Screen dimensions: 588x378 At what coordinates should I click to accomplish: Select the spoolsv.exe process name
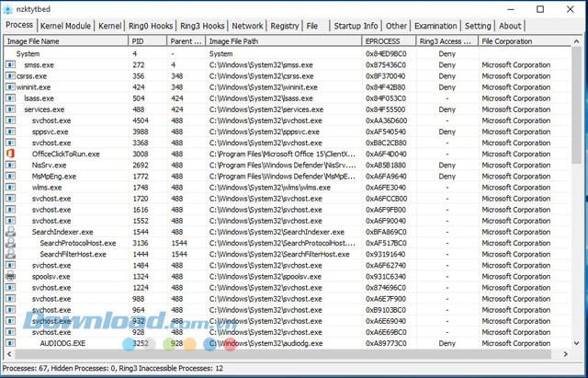pos(51,276)
